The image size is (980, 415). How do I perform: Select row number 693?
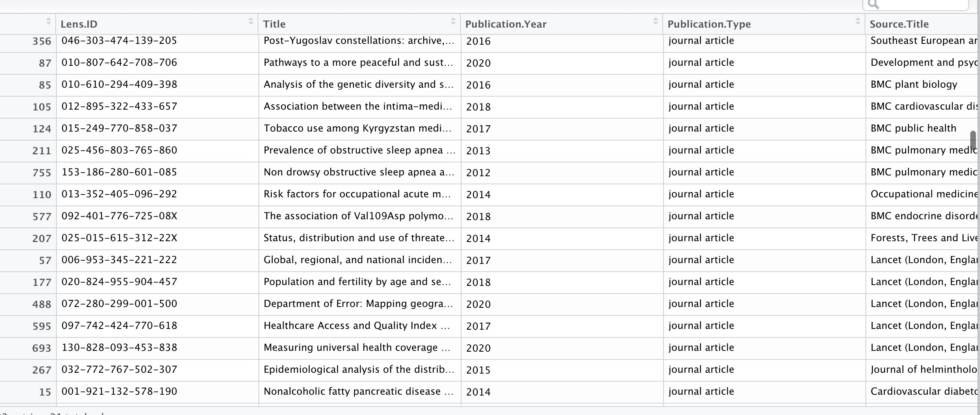(x=42, y=348)
